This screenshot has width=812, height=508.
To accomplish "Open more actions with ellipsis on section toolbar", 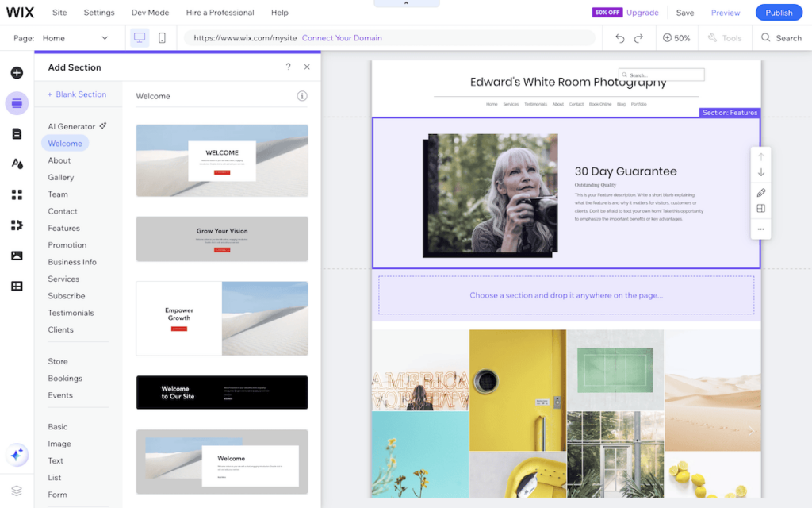I will (760, 229).
